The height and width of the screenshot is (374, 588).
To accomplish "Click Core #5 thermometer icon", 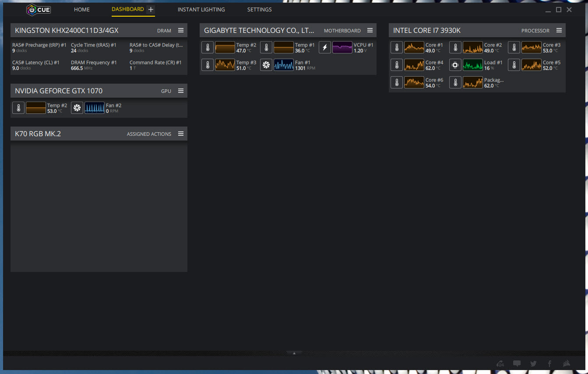I will tap(514, 65).
